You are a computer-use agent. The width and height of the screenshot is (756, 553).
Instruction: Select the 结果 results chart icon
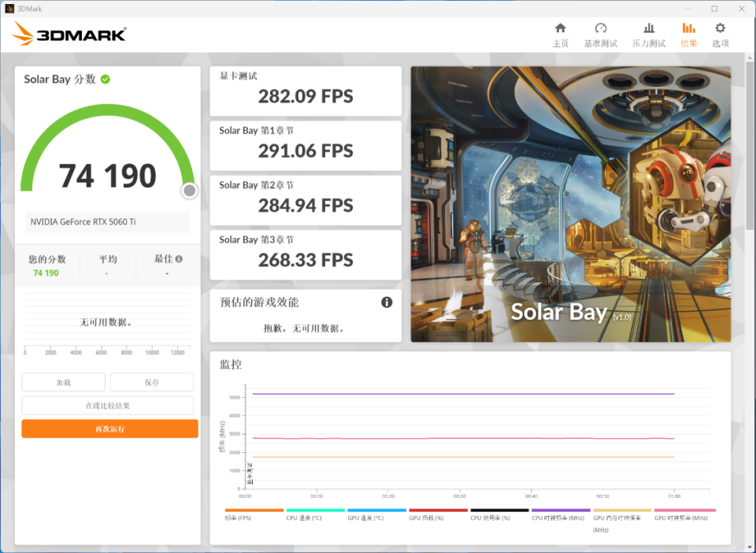coord(688,28)
